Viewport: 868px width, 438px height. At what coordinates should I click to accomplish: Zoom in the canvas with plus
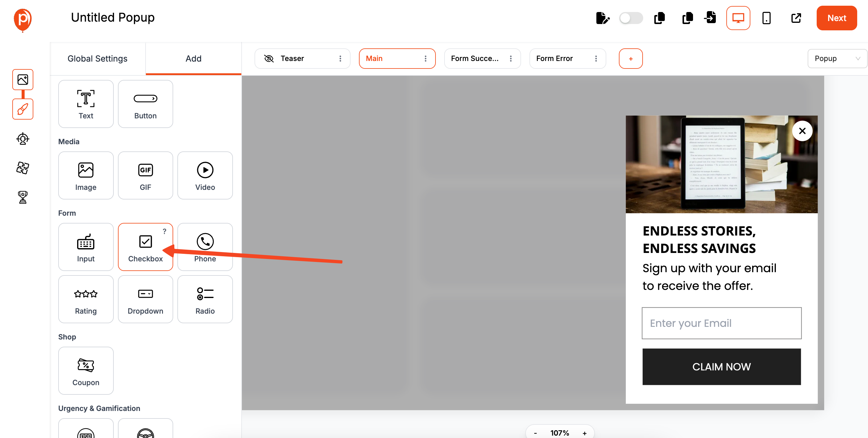[x=585, y=433]
